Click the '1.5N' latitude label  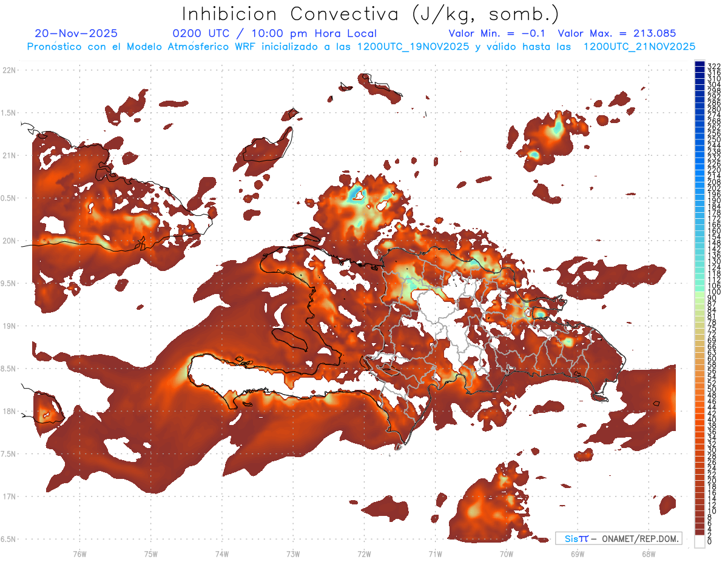click(x=9, y=113)
